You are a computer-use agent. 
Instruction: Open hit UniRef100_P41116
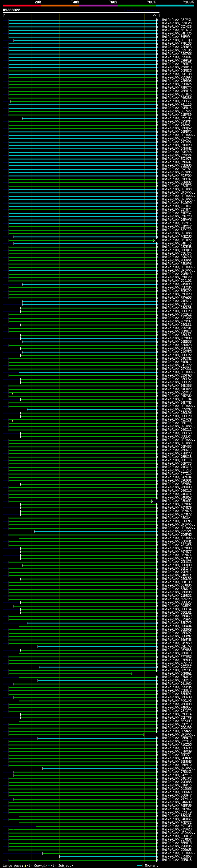coord(177,104)
